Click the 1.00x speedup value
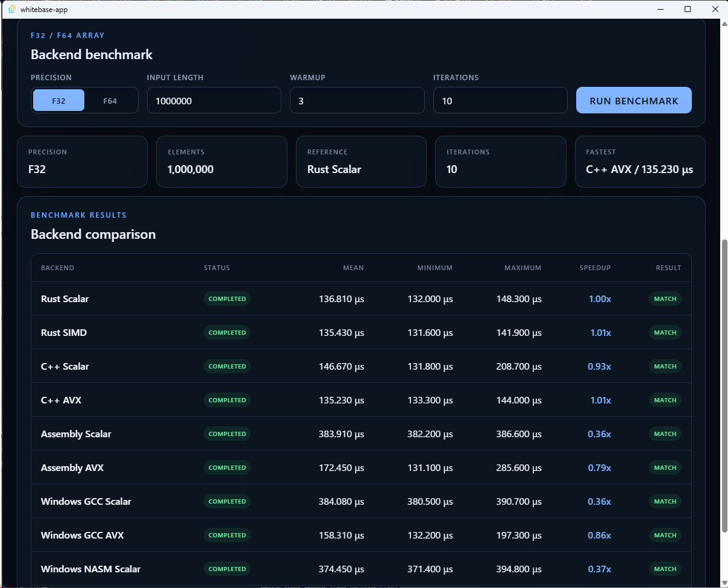The width and height of the screenshot is (728, 588). [x=600, y=299]
